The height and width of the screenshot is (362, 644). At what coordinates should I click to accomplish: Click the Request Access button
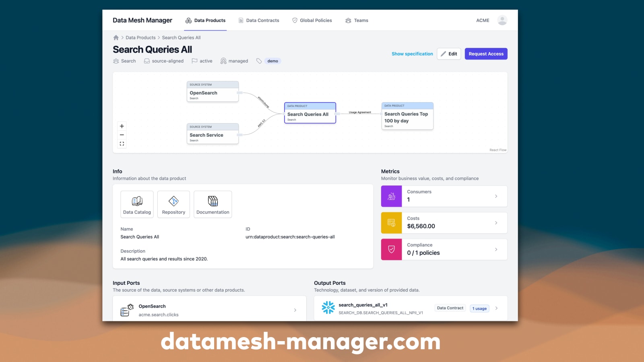click(x=486, y=54)
